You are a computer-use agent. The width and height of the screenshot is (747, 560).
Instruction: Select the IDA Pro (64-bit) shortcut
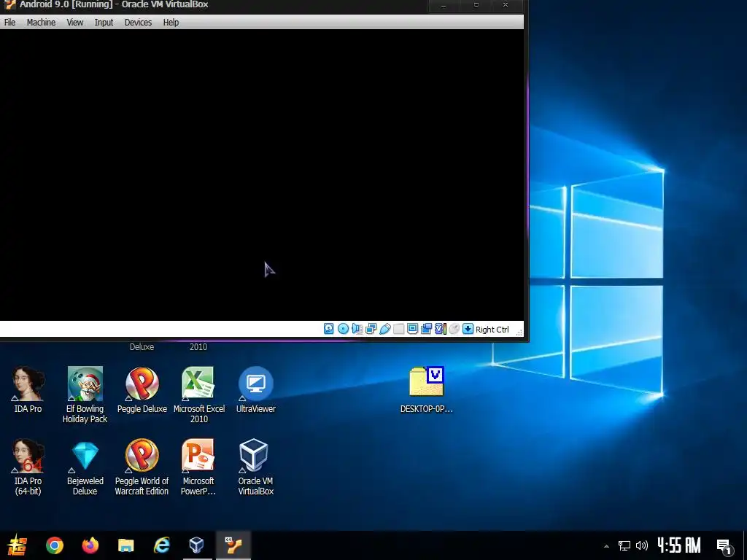coord(28,467)
